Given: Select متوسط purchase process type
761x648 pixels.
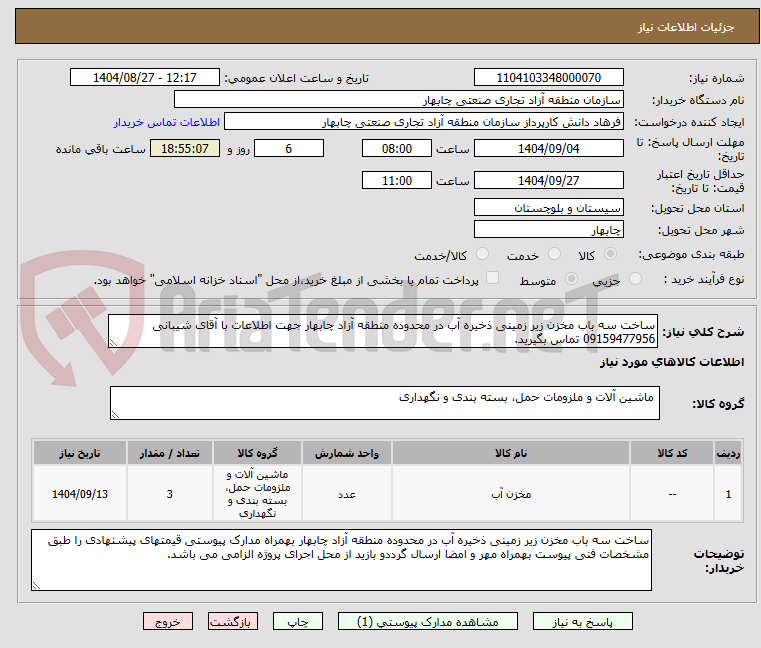Looking at the screenshot, I should coord(571,280).
